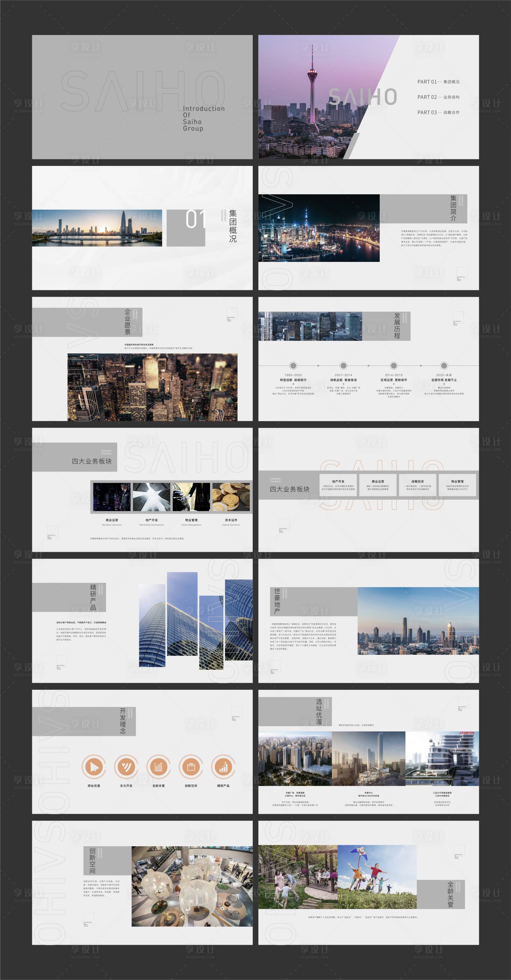Click the 地产开发 Real Estate Development label
The width and height of the screenshot is (511, 980).
click(151, 522)
